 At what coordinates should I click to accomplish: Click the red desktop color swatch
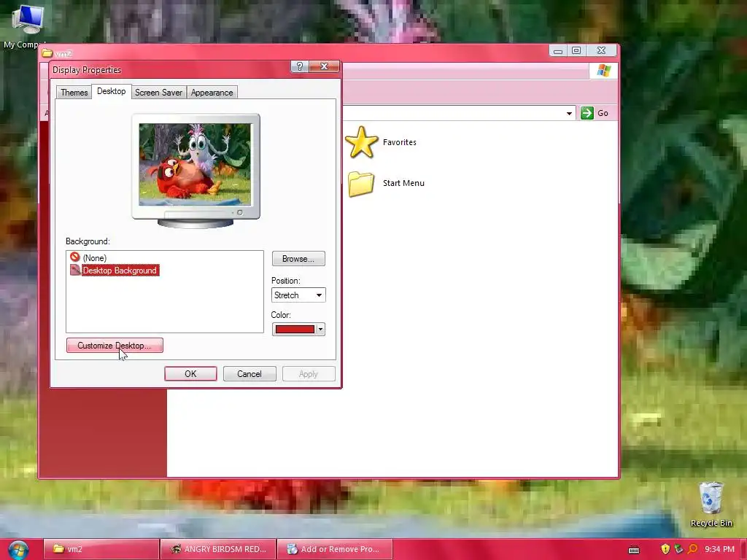click(x=295, y=329)
